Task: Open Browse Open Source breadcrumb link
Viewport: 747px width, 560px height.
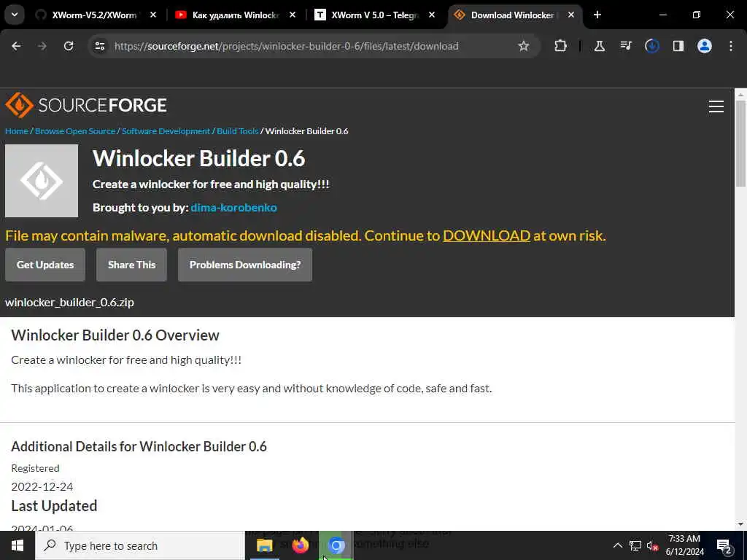Action: pos(75,131)
